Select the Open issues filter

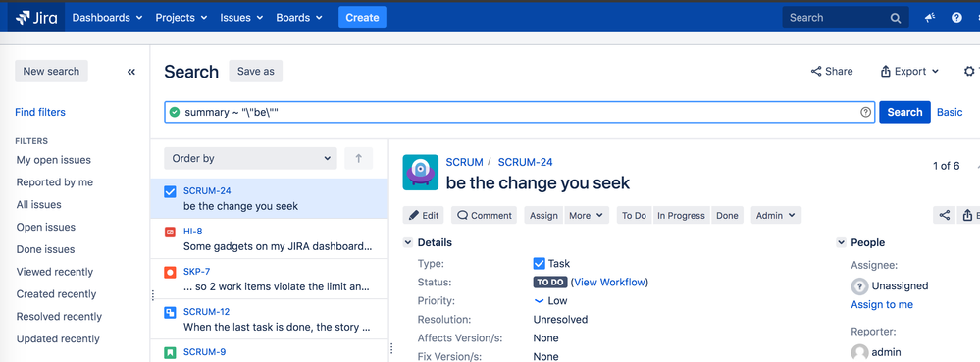coord(46,228)
